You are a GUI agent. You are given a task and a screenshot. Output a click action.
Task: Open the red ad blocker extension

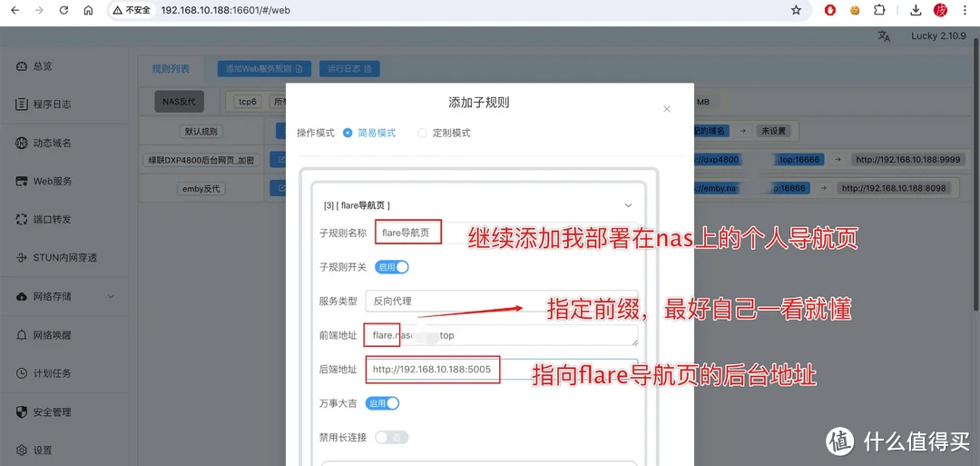[x=830, y=10]
